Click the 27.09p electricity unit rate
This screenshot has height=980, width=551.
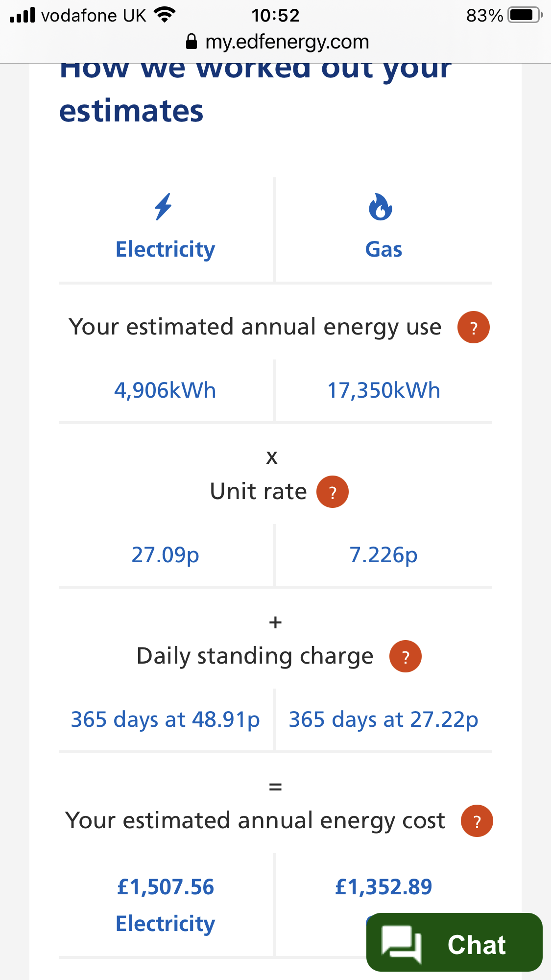coord(165,555)
